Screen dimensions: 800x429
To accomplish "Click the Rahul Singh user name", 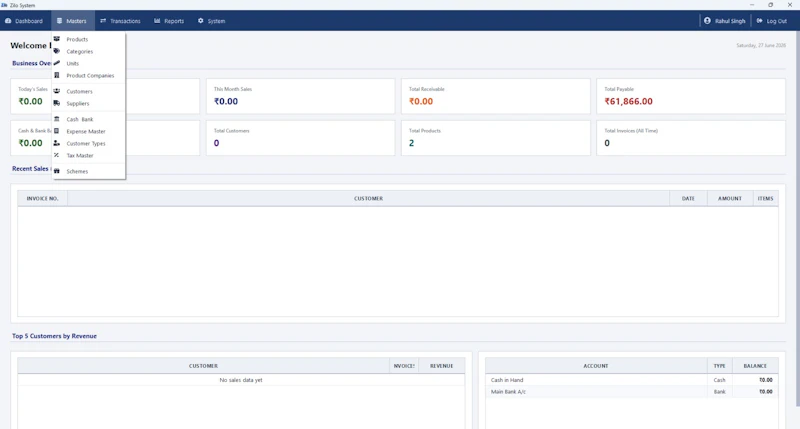I will 730,21.
